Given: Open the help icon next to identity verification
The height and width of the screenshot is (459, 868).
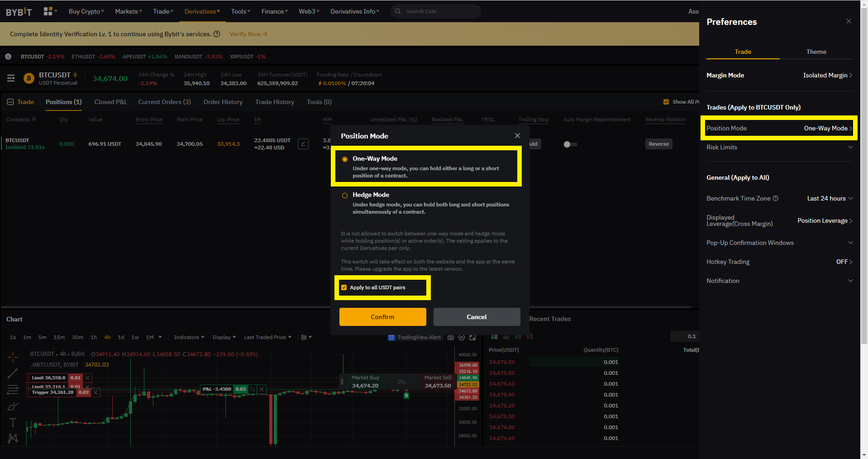Looking at the screenshot, I should click(217, 34).
